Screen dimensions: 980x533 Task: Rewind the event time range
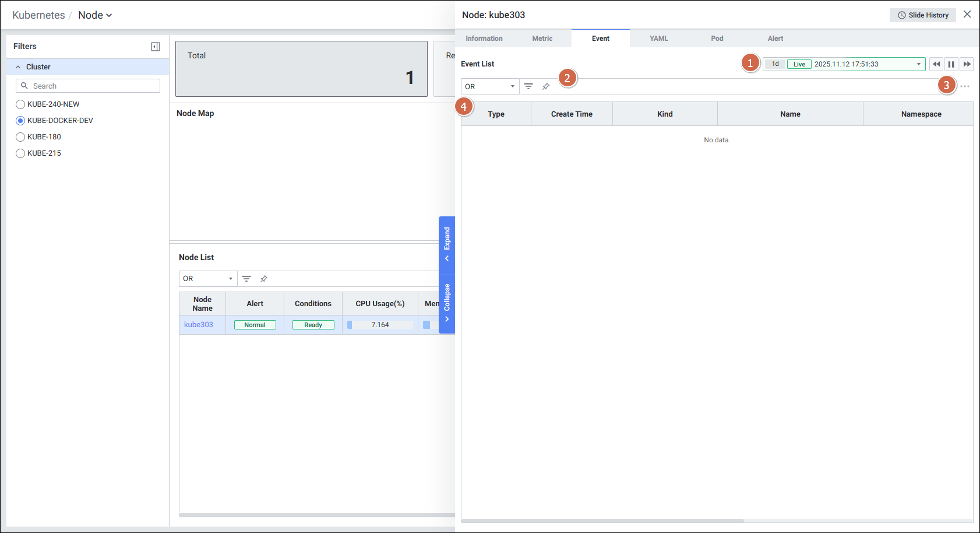point(936,64)
